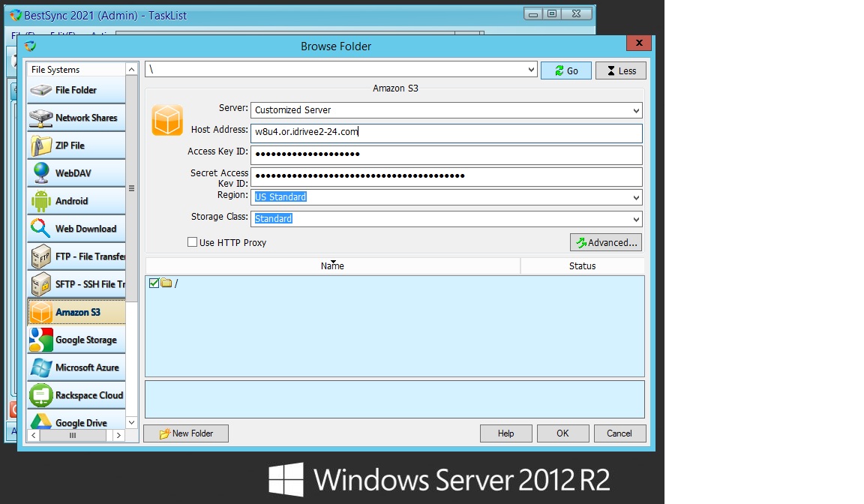
Task: Close the Browse Folder dialog
Action: [639, 43]
